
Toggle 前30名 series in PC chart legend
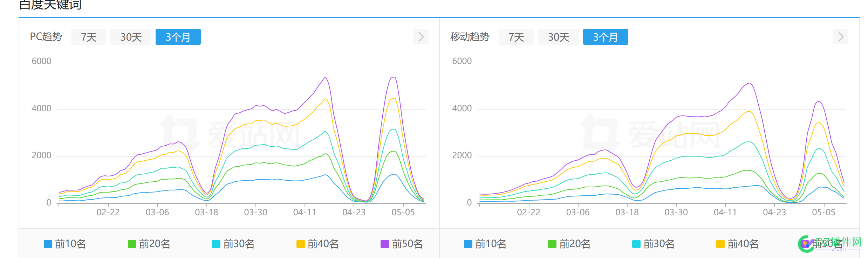233,244
